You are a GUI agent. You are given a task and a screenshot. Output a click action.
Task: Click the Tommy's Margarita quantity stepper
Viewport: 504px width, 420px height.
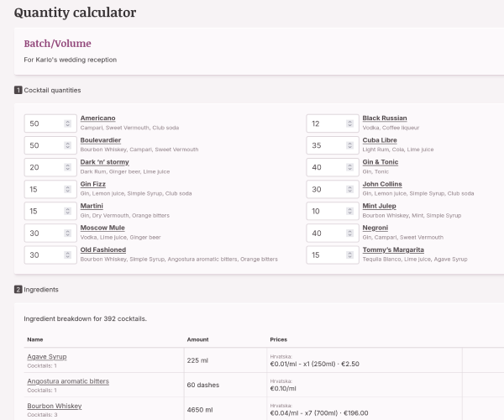tap(349, 255)
